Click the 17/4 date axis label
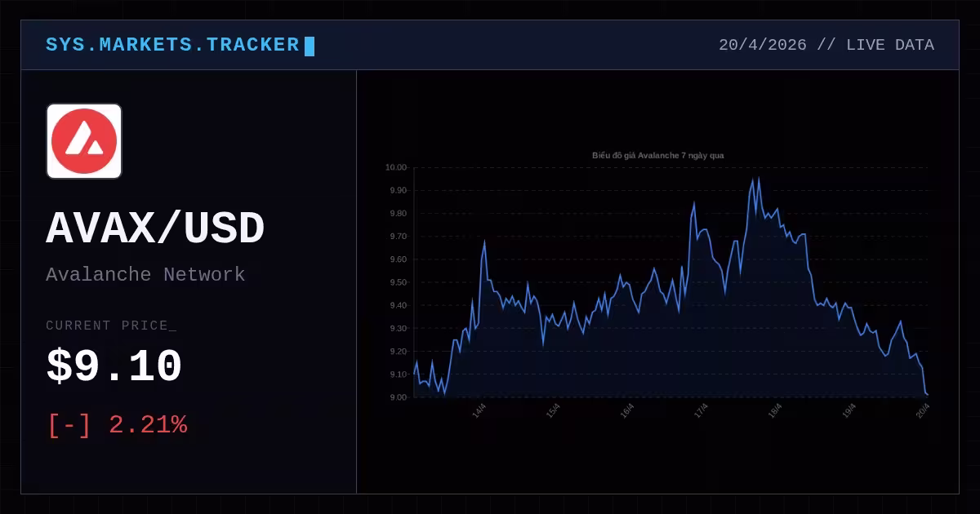This screenshot has height=514, width=980. (701, 410)
